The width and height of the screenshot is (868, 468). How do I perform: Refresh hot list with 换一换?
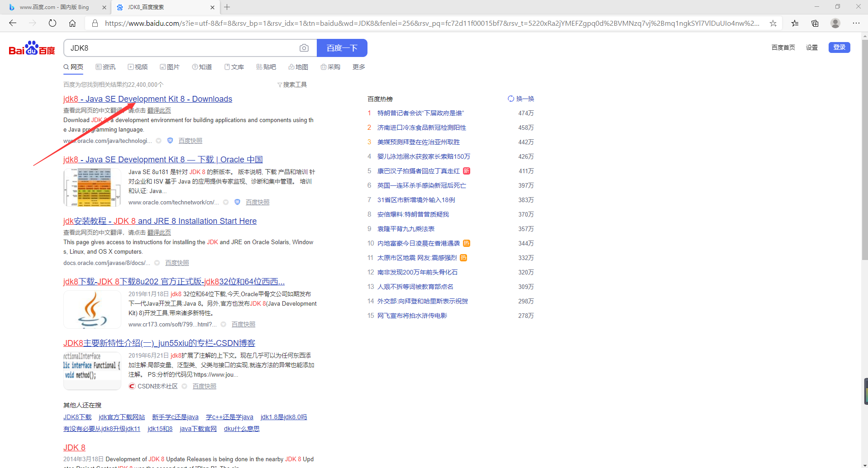pos(521,99)
